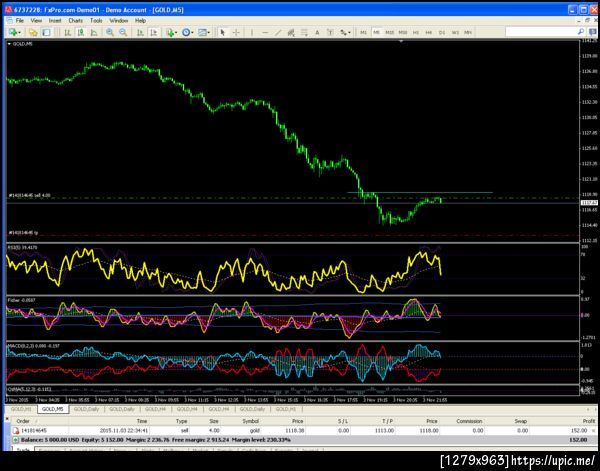This screenshot has width=600, height=471.
Task: Toggle Chart Shift on the chart toolbar
Action: click(153, 33)
